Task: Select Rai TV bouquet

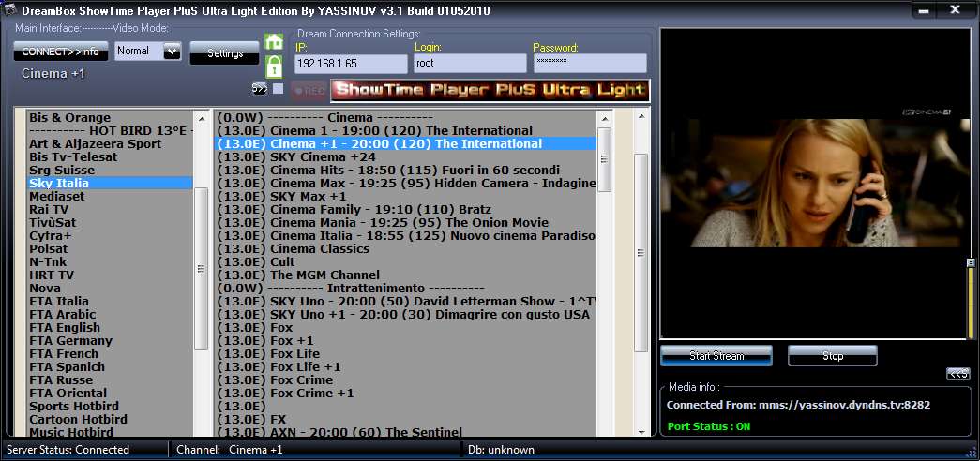Action: coord(49,209)
